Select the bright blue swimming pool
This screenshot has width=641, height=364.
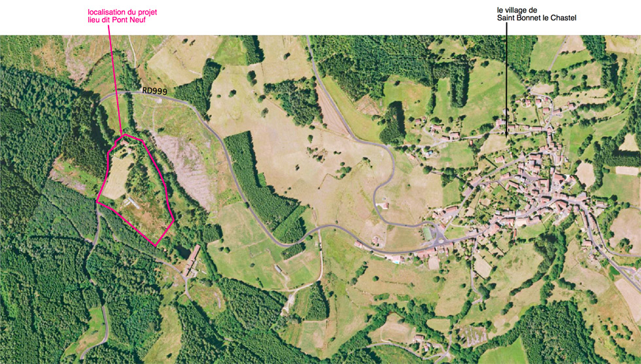[x=396, y=261]
